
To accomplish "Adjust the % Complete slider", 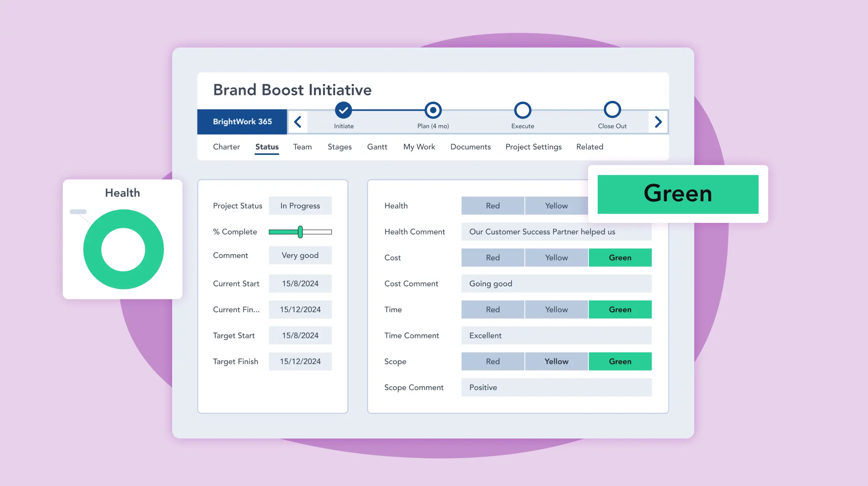I will [x=300, y=232].
